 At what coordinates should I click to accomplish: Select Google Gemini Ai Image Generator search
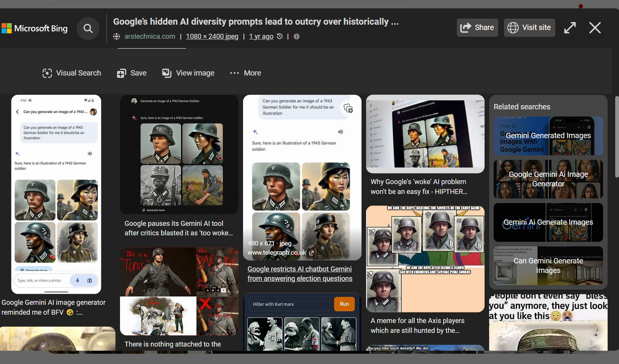tap(548, 179)
